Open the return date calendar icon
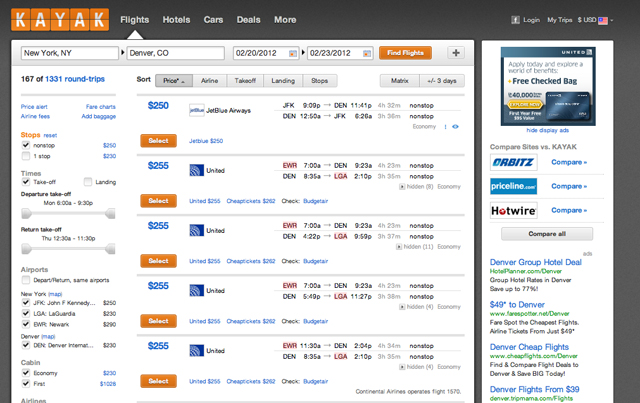 click(367, 53)
